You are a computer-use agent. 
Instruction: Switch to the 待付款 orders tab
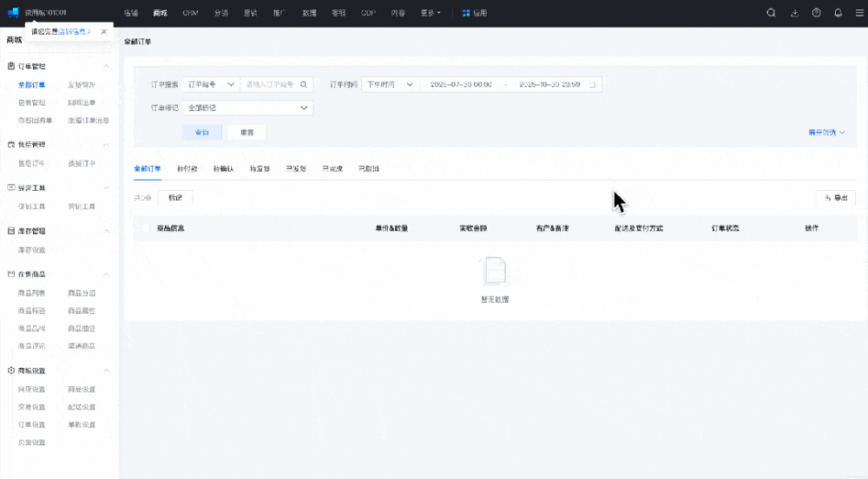click(x=187, y=168)
